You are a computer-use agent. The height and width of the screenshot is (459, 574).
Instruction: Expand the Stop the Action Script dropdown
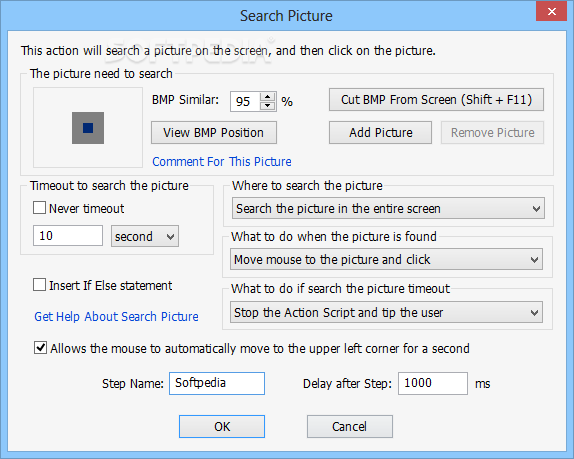(387, 312)
